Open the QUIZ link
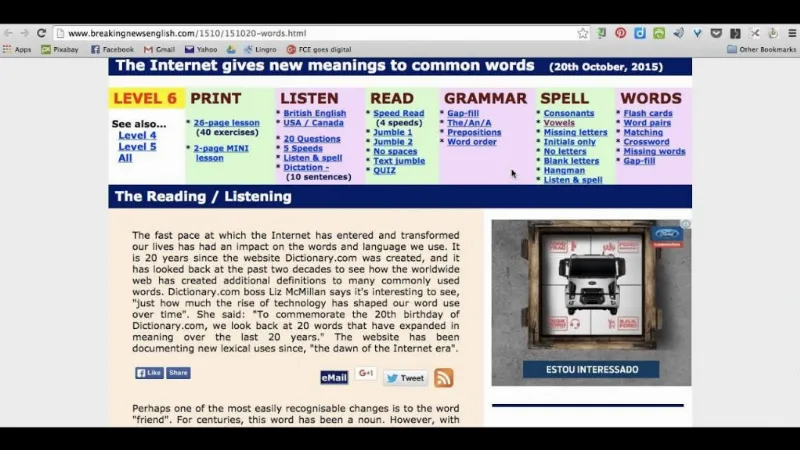The height and width of the screenshot is (450, 800). [x=384, y=170]
